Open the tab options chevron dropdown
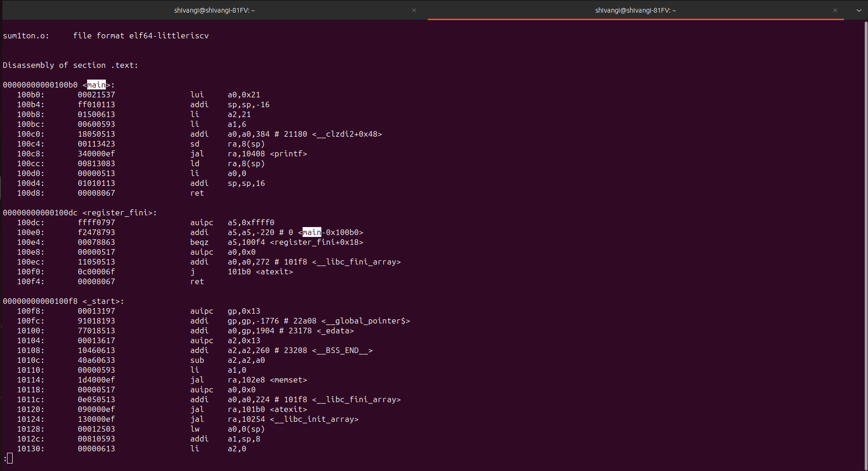The width and height of the screenshot is (868, 471). 859,10
